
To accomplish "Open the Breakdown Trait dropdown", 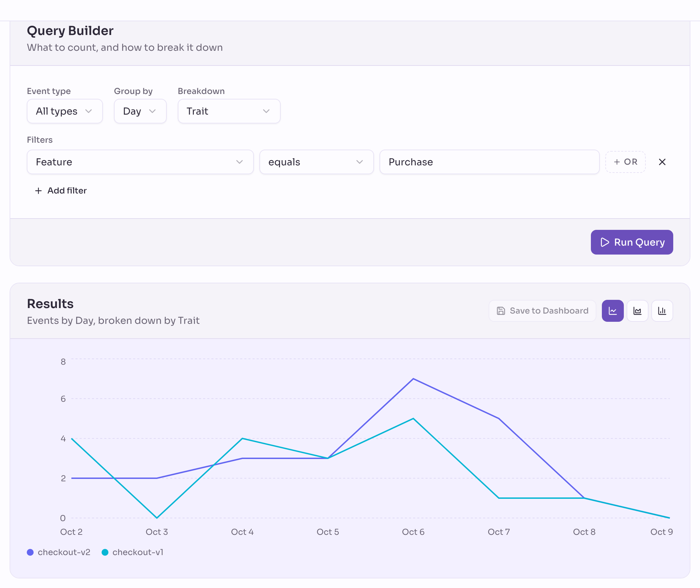I will [x=229, y=111].
